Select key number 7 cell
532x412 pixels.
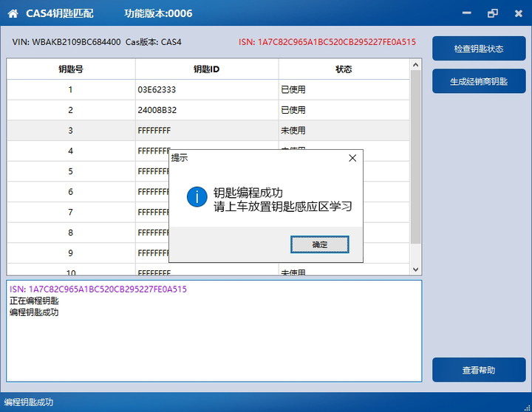[71, 212]
